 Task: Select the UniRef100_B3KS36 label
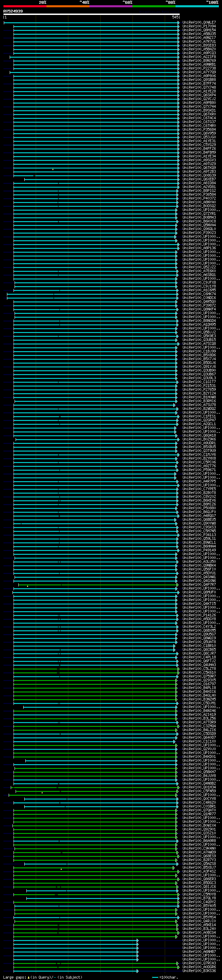(199, 971)
